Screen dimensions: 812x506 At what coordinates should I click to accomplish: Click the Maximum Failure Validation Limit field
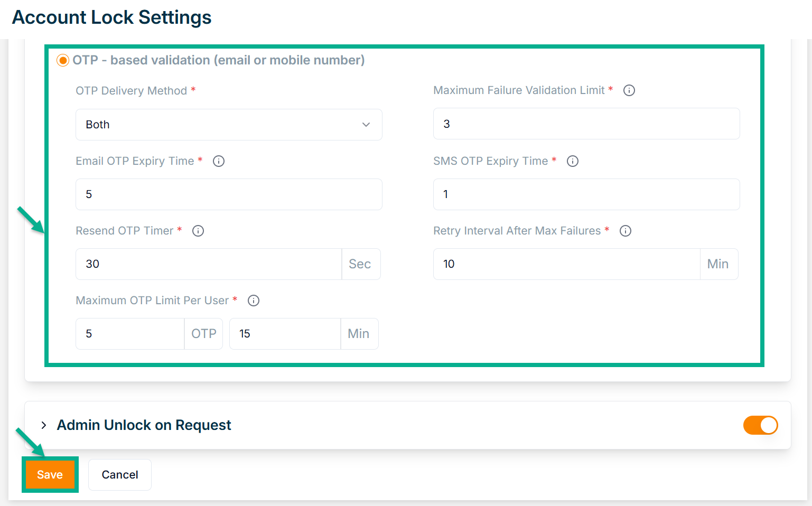586,124
